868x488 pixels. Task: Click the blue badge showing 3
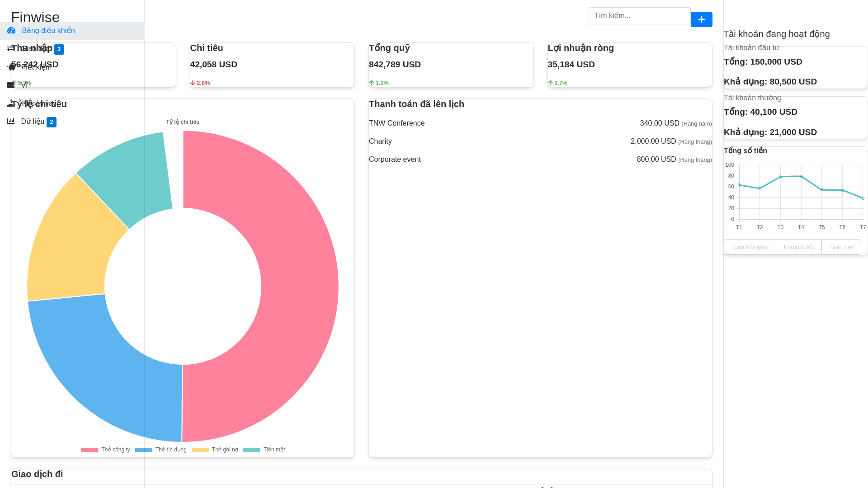tap(59, 49)
